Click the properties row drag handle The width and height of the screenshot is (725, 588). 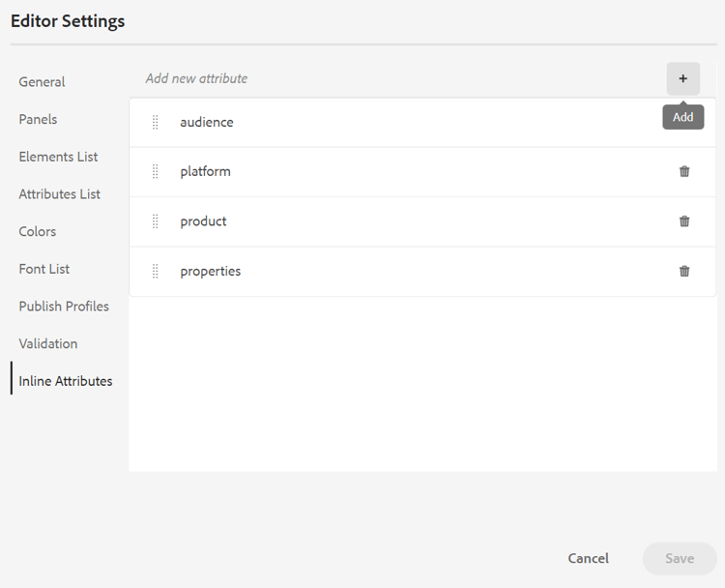click(155, 271)
